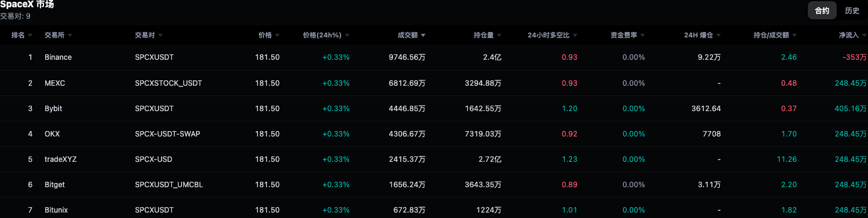Click Bybit open interest 1642.55万
Image resolution: width=868 pixels, height=218 pixels.
click(483, 108)
